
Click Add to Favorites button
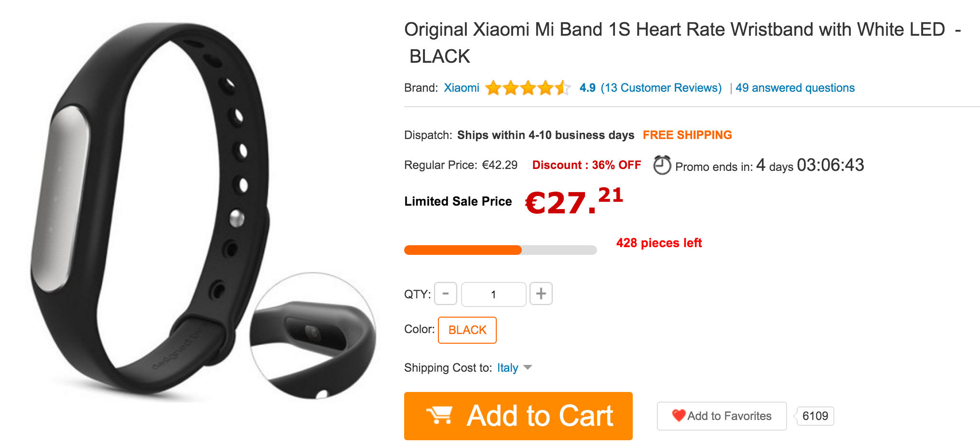[x=722, y=416]
